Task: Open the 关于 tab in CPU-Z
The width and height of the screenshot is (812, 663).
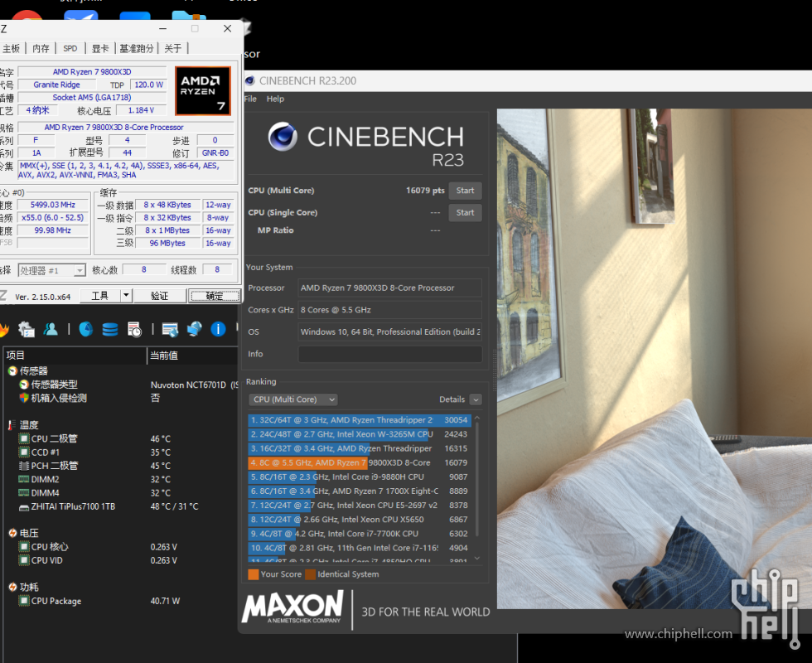Action: click(173, 48)
